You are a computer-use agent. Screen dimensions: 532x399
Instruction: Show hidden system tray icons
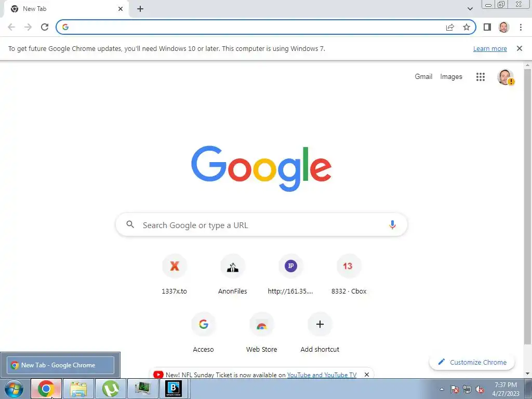[442, 389]
